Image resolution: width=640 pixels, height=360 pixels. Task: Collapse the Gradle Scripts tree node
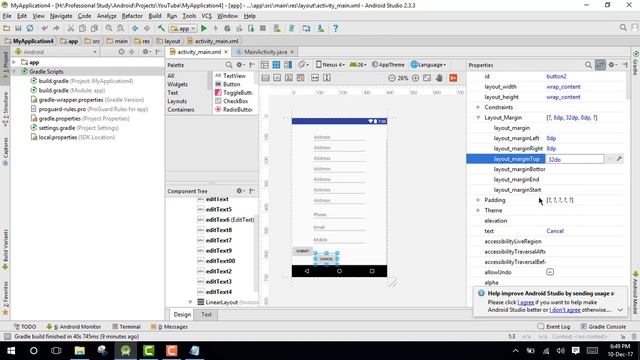point(15,71)
